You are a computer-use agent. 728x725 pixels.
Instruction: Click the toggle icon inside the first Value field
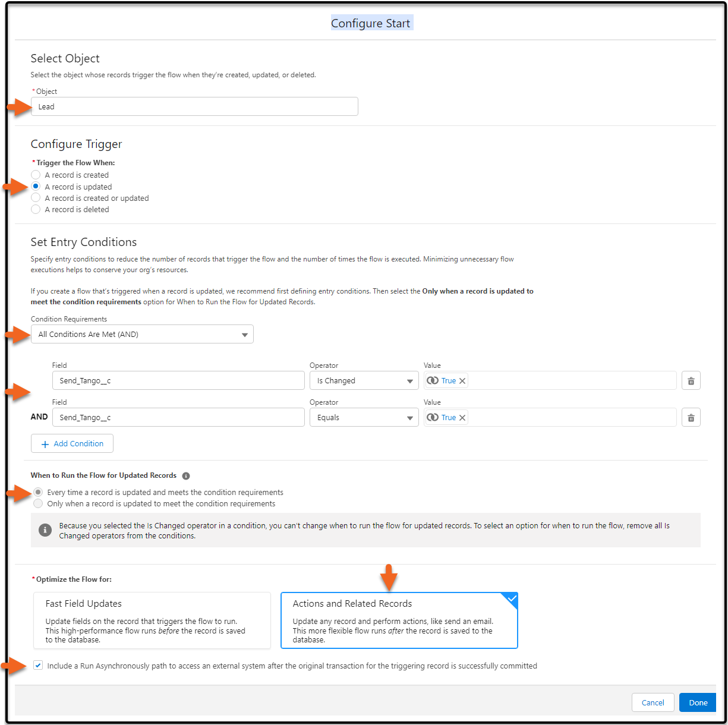433,380
